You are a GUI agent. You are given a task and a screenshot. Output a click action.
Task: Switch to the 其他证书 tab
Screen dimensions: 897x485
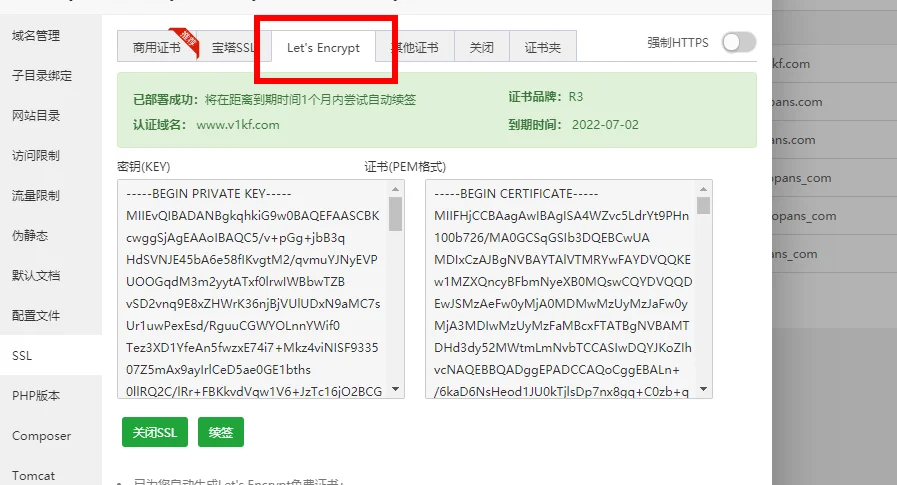click(x=415, y=47)
